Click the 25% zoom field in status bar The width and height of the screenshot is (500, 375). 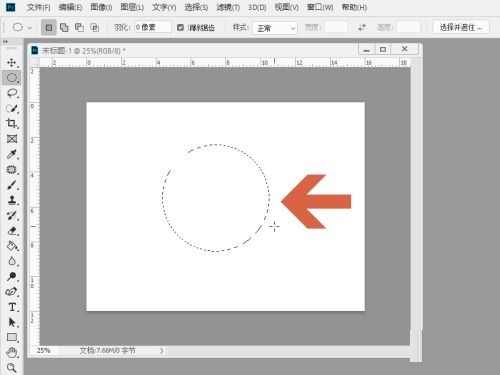click(44, 351)
